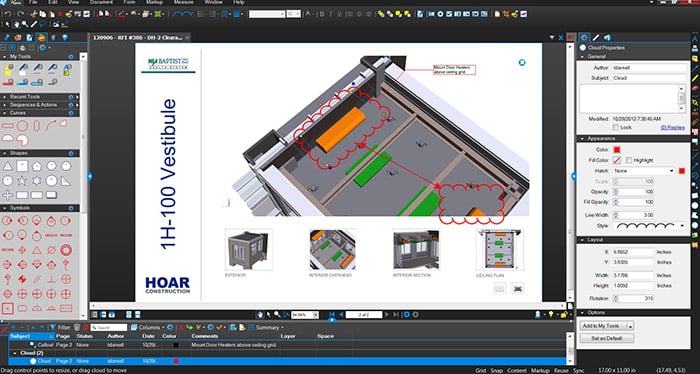700x374 pixels.
Task: Open the Exterior view thumbnail
Action: 249,249
